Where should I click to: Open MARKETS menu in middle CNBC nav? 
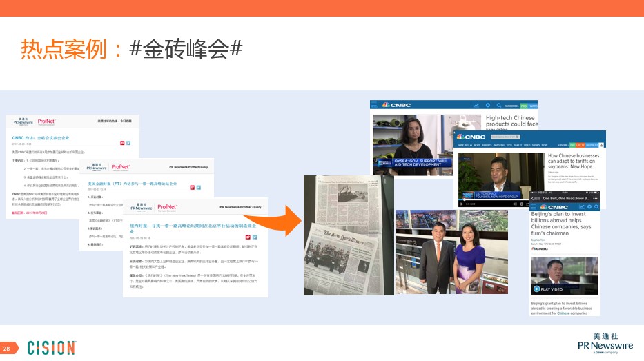click(487, 145)
